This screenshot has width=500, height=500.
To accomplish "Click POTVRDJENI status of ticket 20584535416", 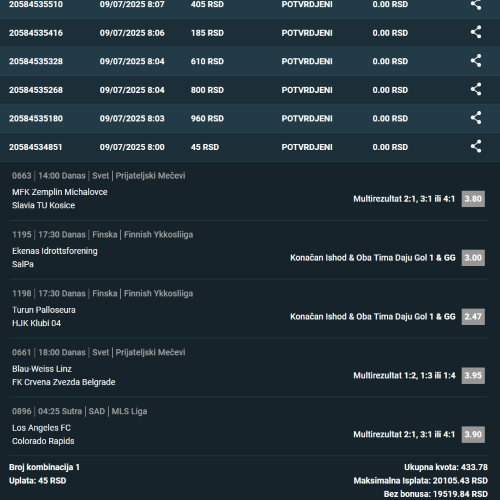I will (307, 33).
